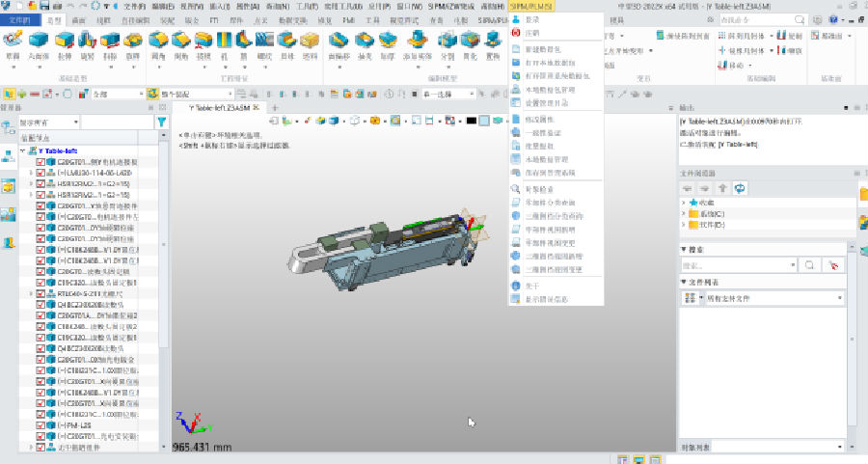Collapse the Table-left root assembly node
This screenshot has height=464, width=868.
click(24, 151)
